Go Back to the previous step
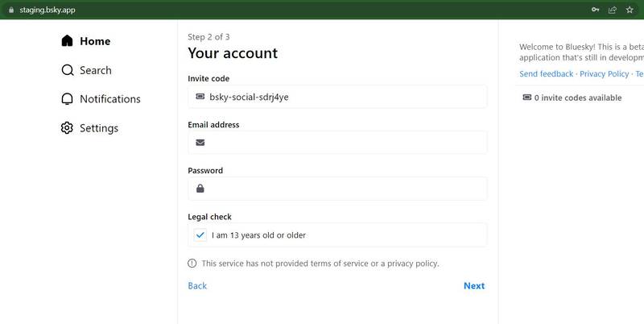Viewport: 644px width, 324px height. (x=197, y=286)
